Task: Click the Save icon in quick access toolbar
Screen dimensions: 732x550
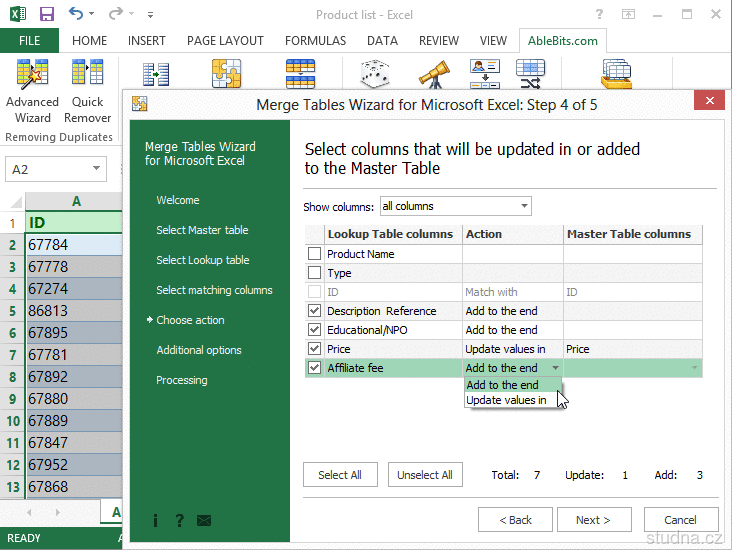Action: pos(47,15)
